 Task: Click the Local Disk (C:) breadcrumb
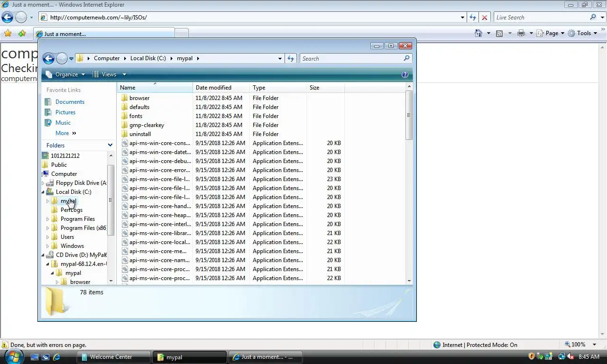148,58
